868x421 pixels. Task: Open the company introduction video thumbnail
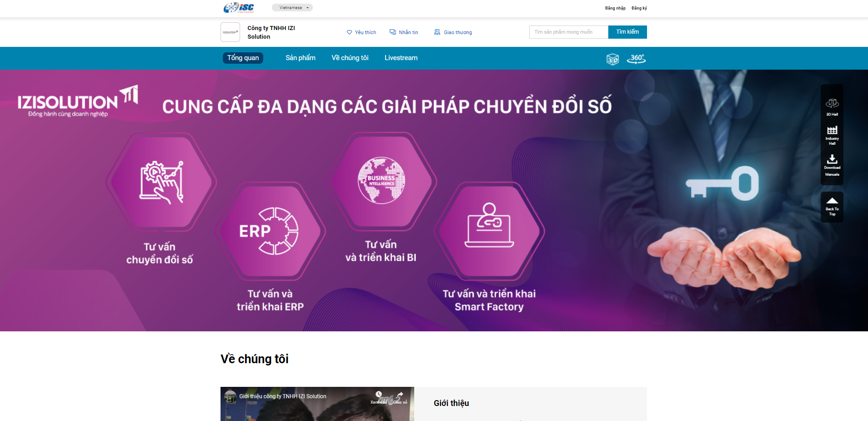click(x=317, y=405)
